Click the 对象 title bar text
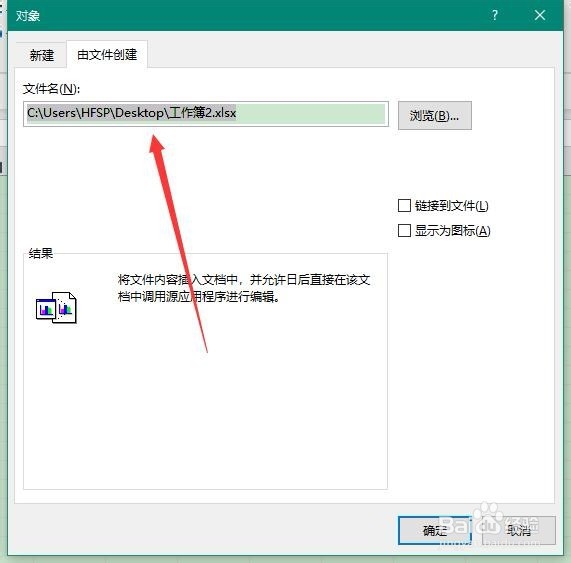571x563 pixels. pyautogui.click(x=28, y=16)
